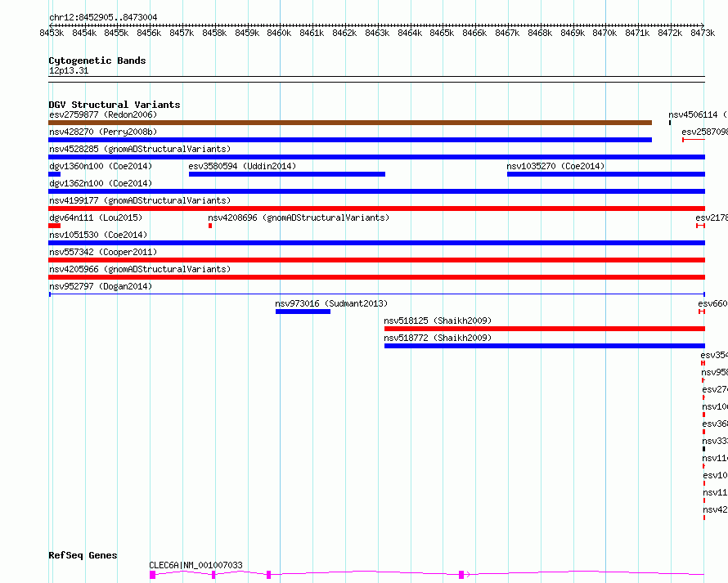728x583 pixels.
Task: Open the CLEC6A NM_001007033 gene label
Action: click(x=195, y=565)
